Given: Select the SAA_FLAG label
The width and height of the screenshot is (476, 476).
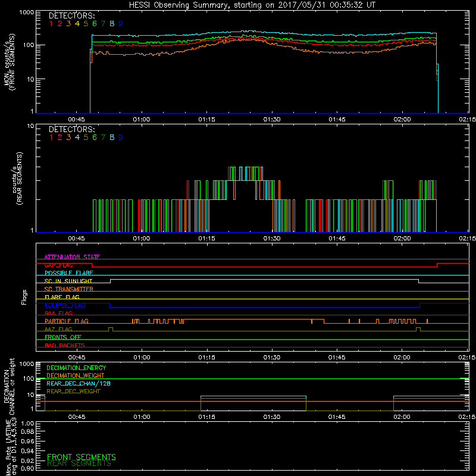Looking at the screenshot, I should (58, 313).
